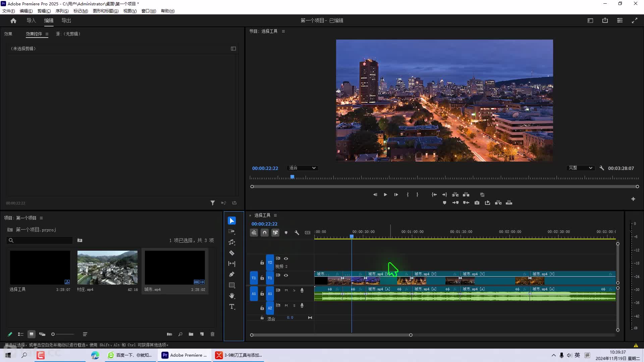The height and width of the screenshot is (362, 644).
Task: Open Project panel menu
Action: [41, 218]
